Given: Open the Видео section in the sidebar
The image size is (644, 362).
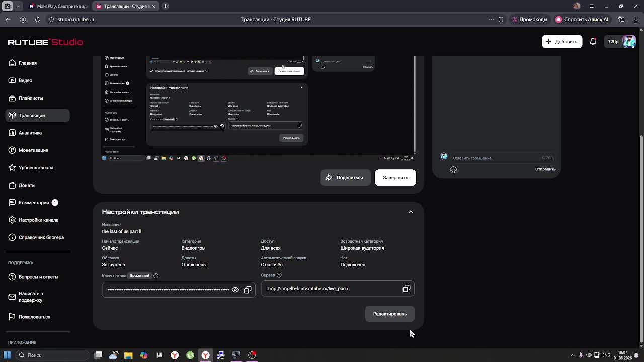Looking at the screenshot, I should (37, 80).
